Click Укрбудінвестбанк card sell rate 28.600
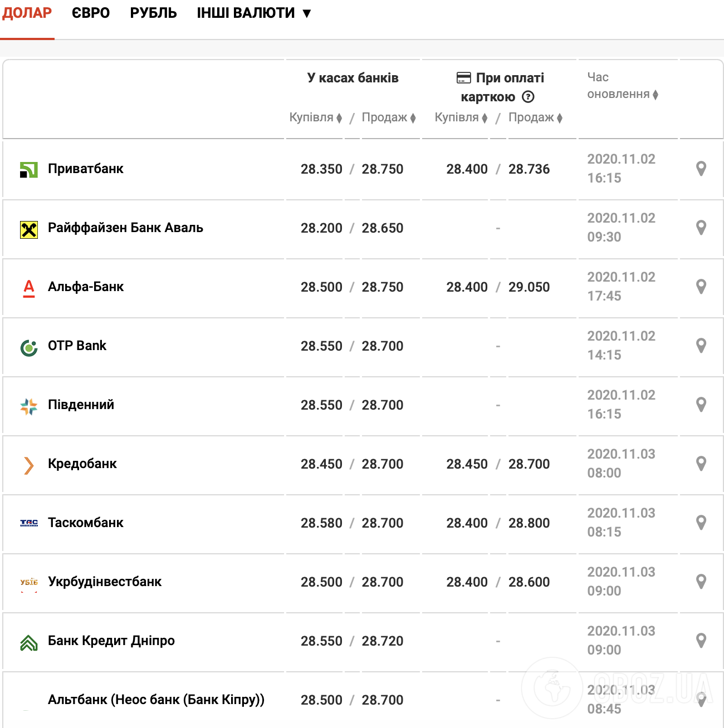Screen dimensions: 724x728 [x=529, y=582]
